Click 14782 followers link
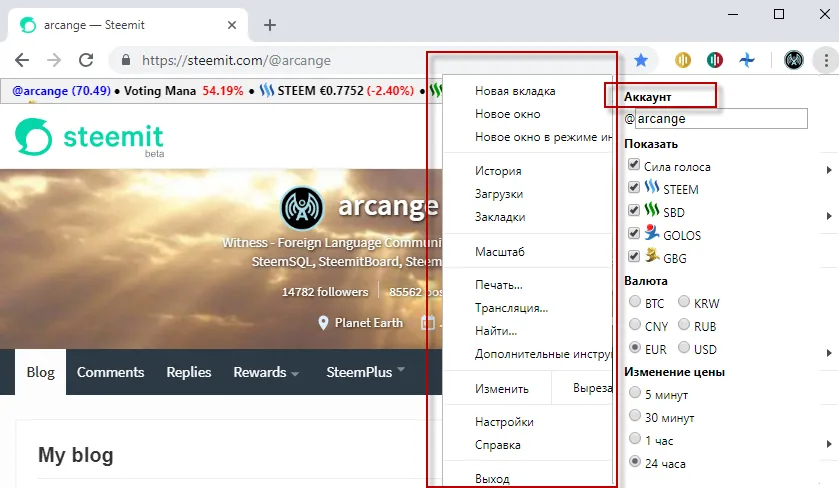The image size is (839, 488). [325, 292]
